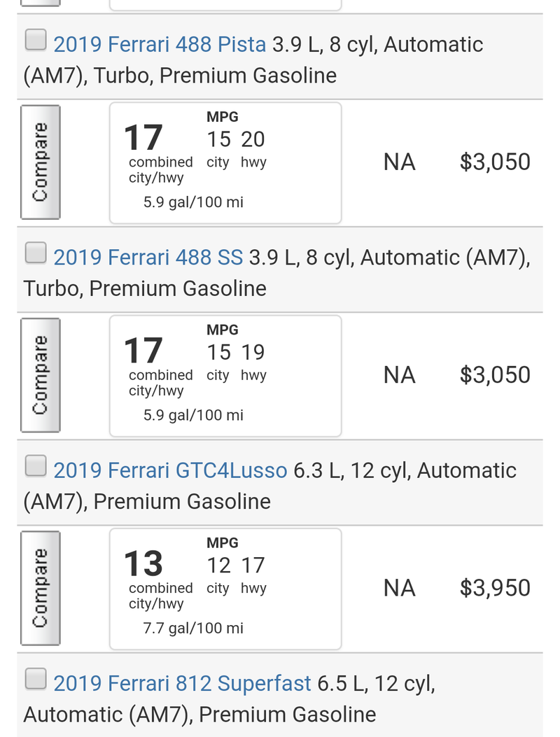The width and height of the screenshot is (560, 737).
Task: Click Compare button beside 488 SS MPG
Action: [x=41, y=375]
